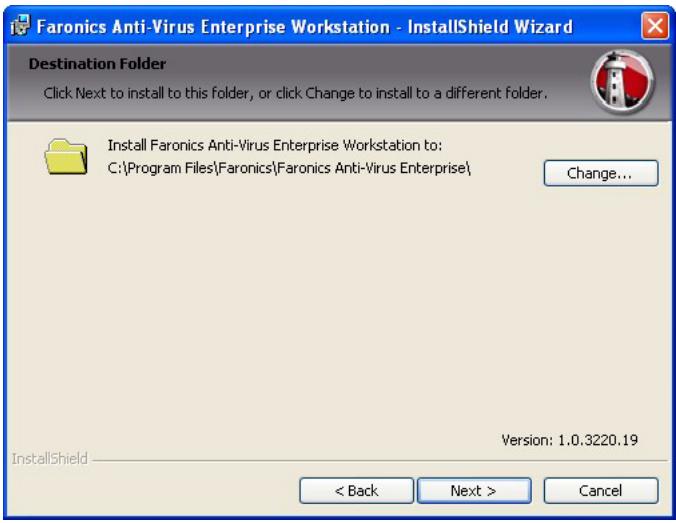Click the greyed InstallShield label
The height and width of the screenshot is (523, 676).
point(49,459)
